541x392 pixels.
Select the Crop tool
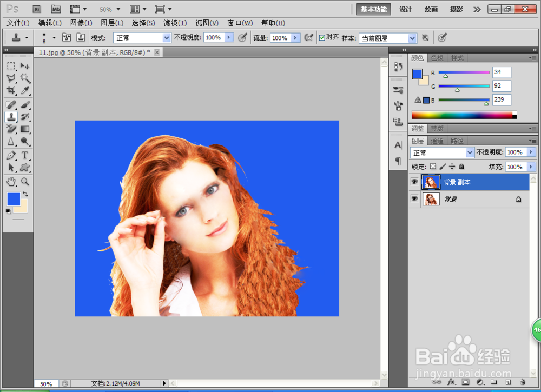(11, 90)
